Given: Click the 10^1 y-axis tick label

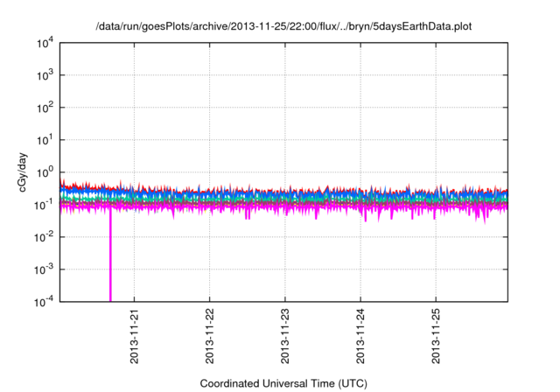Looking at the screenshot, I should (x=45, y=140).
